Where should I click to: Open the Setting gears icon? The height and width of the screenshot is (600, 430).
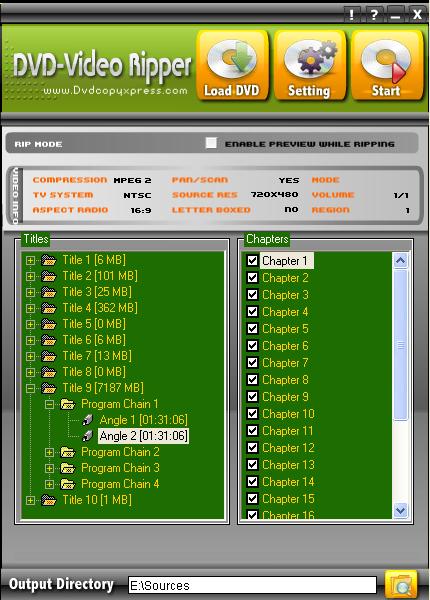point(309,66)
